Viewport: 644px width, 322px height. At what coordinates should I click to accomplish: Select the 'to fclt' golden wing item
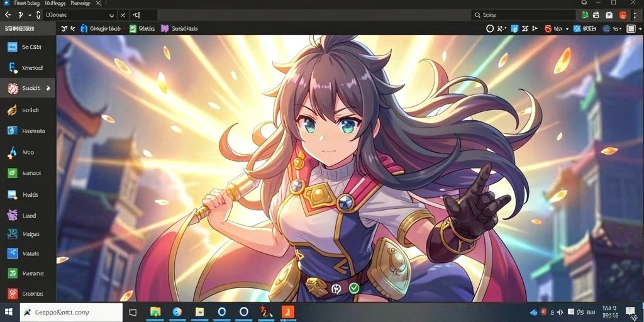coord(28,110)
